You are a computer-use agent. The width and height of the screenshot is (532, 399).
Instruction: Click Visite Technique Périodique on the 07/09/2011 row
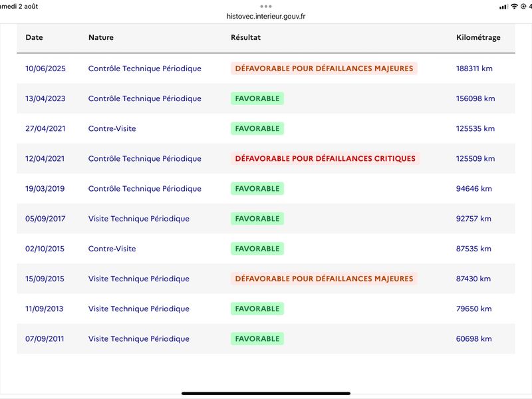139,339
